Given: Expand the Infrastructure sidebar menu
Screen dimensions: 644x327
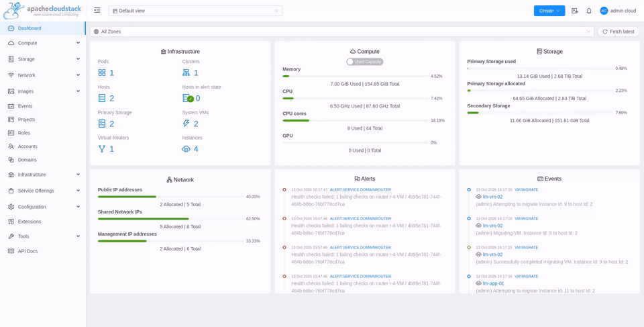Looking at the screenshot, I should [78, 175].
